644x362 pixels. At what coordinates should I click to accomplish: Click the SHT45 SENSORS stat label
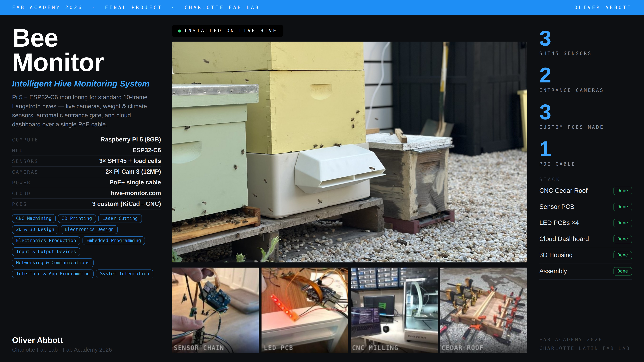coord(565,53)
